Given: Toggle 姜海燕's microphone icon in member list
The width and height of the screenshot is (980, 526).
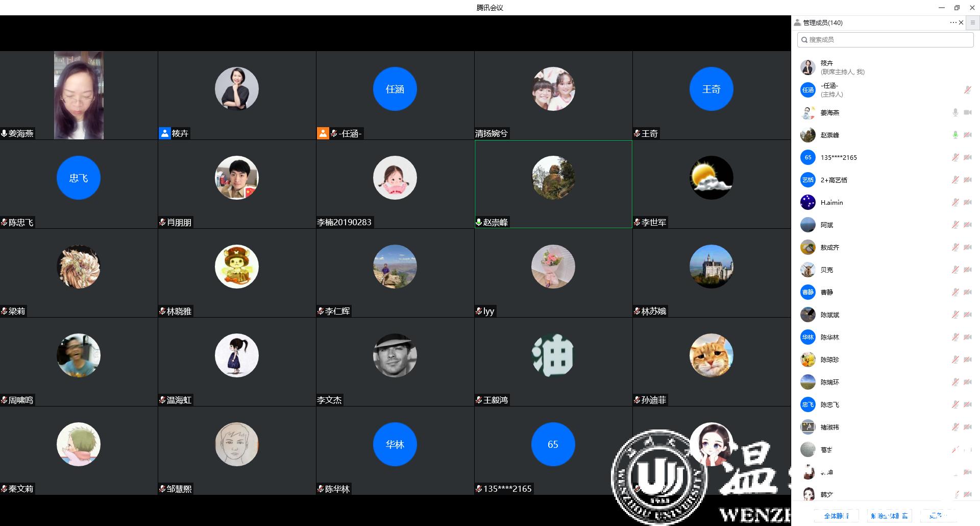Looking at the screenshot, I should coord(955,112).
